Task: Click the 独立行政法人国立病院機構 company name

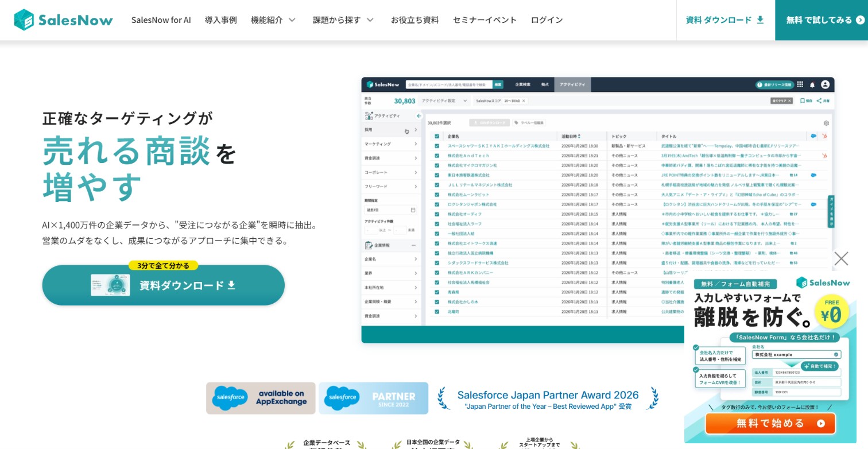Action: (471, 253)
